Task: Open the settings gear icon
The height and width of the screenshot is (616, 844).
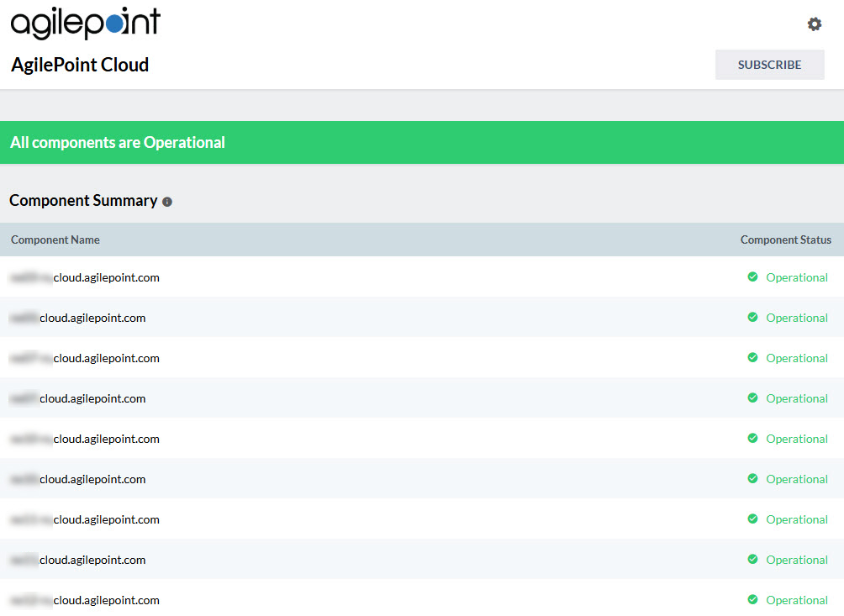Action: pyautogui.click(x=814, y=24)
